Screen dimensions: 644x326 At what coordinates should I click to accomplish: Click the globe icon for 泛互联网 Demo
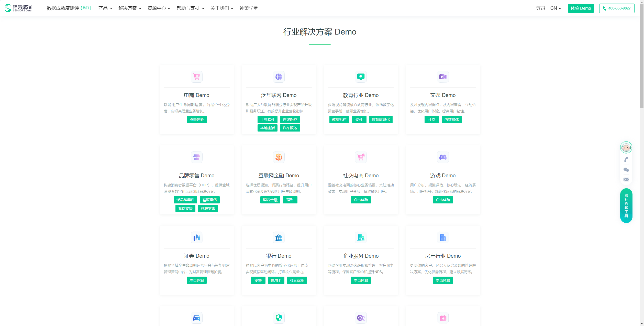[279, 77]
